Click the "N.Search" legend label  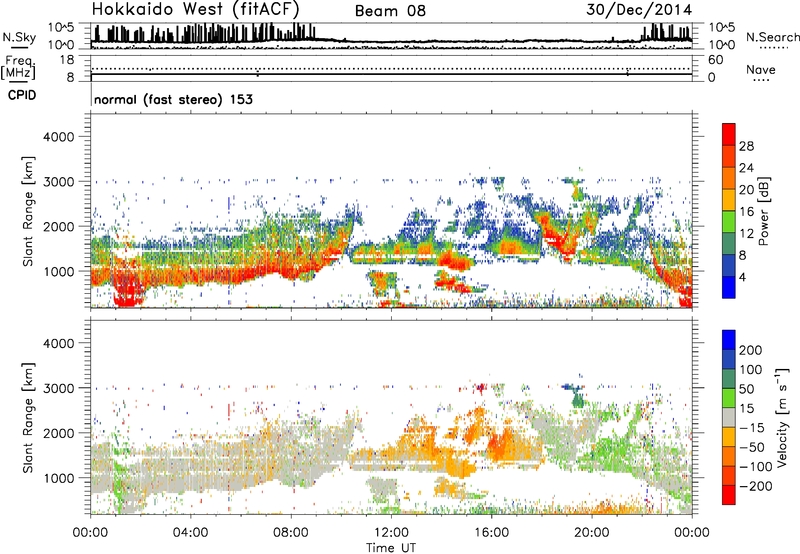772,37
